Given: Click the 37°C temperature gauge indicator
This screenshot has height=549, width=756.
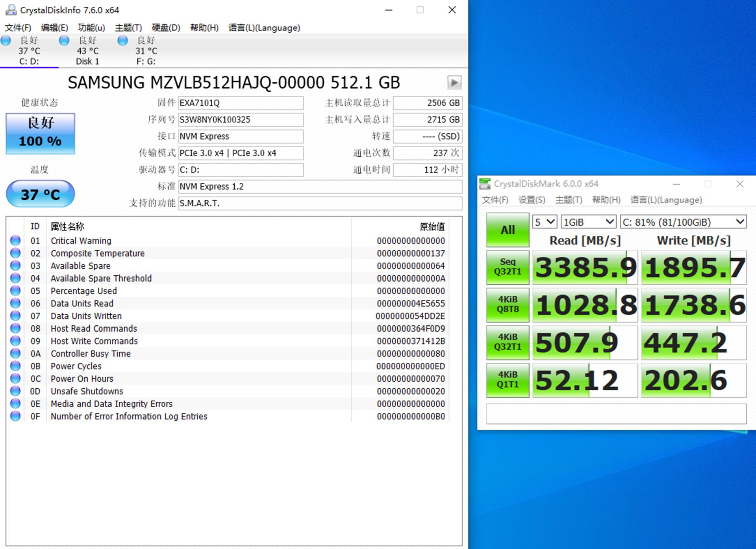Looking at the screenshot, I should point(40,193).
